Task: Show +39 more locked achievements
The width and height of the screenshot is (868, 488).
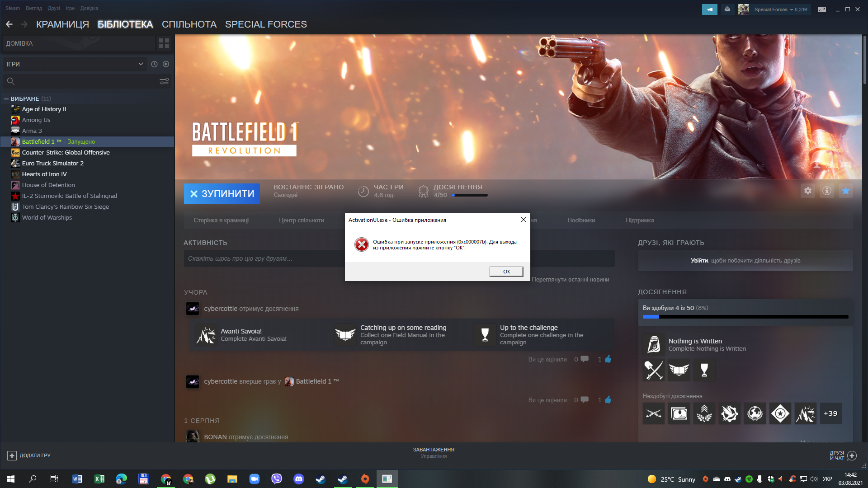Action: (x=830, y=413)
